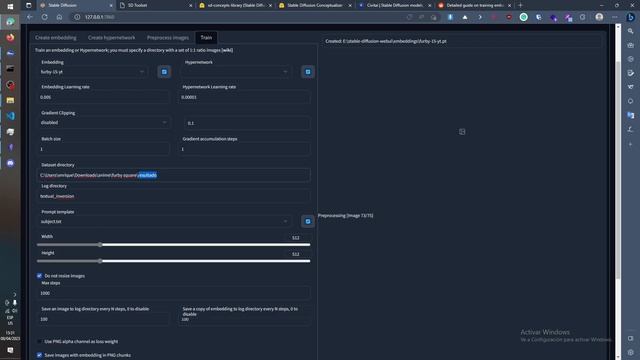Switch to the SD Toolset browser tab
Viewport: 640px width, 360px height.
[x=155, y=5]
